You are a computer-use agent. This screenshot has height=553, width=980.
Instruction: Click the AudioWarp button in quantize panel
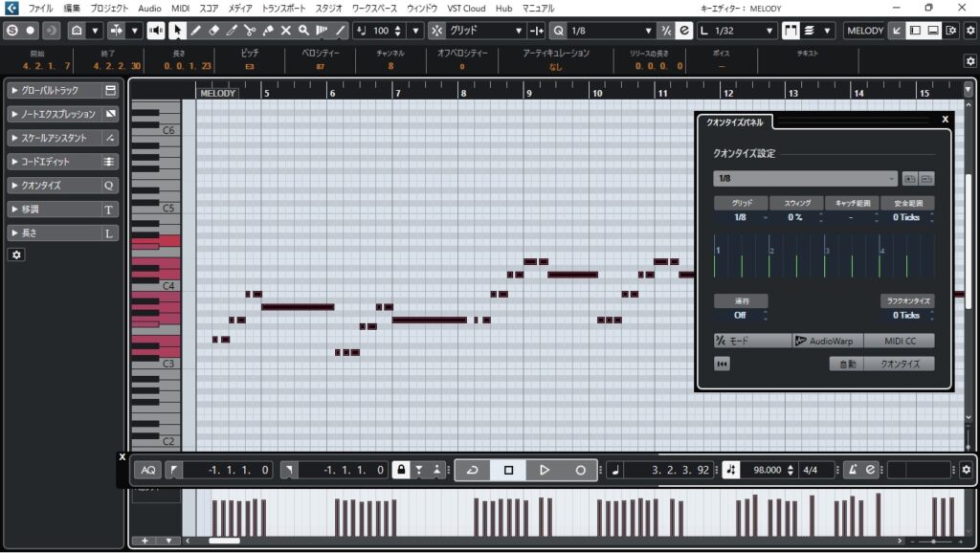tap(828, 341)
